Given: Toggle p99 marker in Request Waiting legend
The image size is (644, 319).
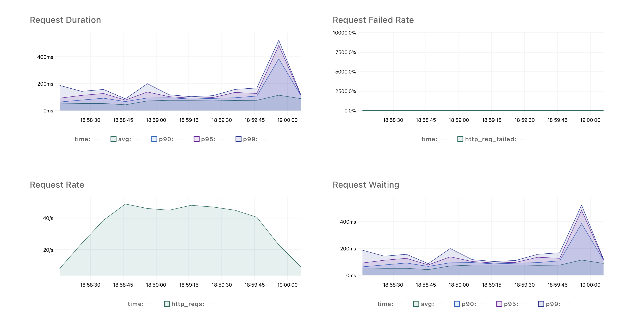Looking at the screenshot, I should [541, 304].
